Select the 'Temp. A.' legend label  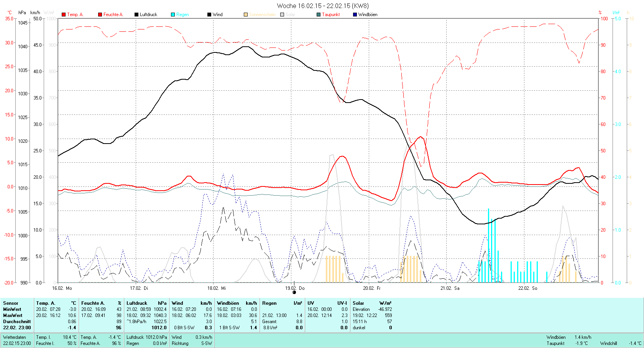pyautogui.click(x=75, y=15)
